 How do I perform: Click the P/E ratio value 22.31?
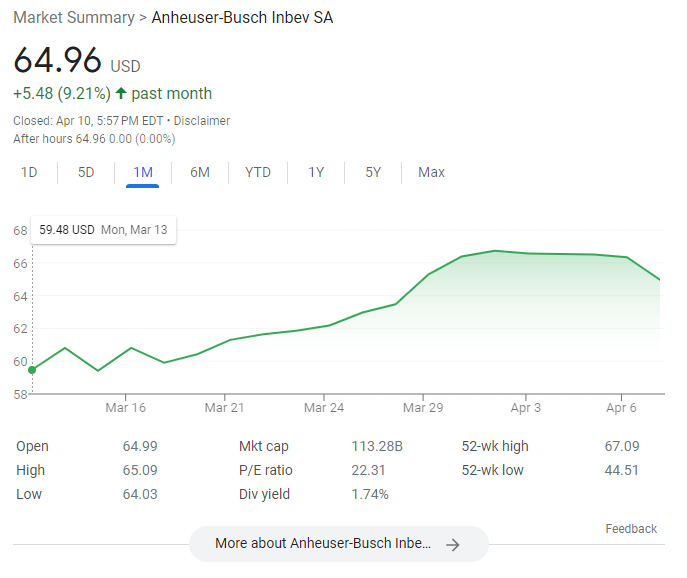point(368,470)
